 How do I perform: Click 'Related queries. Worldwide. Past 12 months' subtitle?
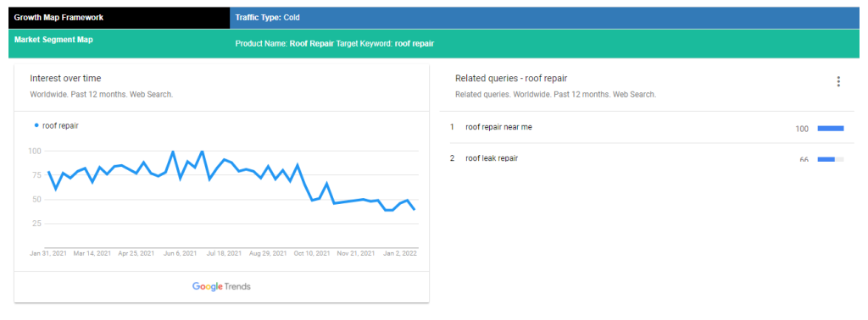point(555,95)
